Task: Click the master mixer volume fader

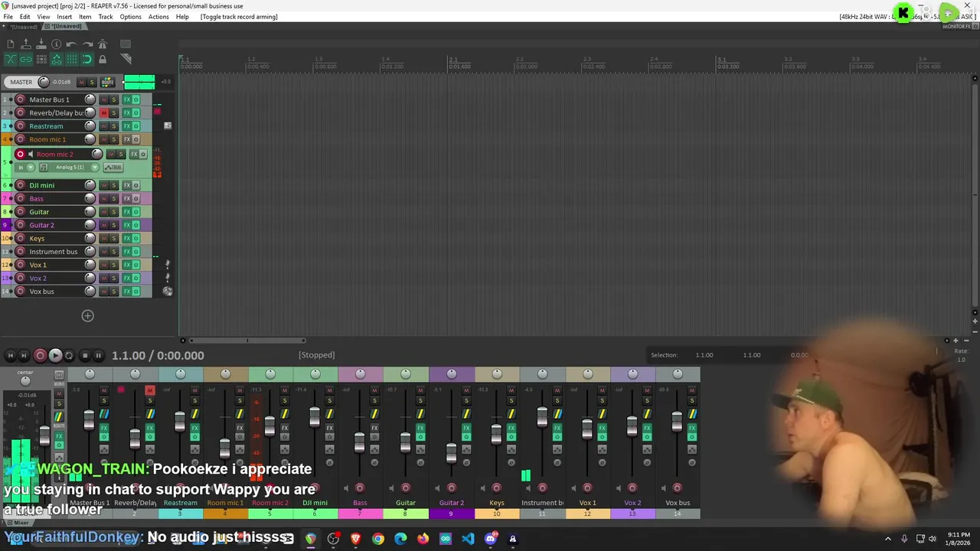Action: [44, 437]
